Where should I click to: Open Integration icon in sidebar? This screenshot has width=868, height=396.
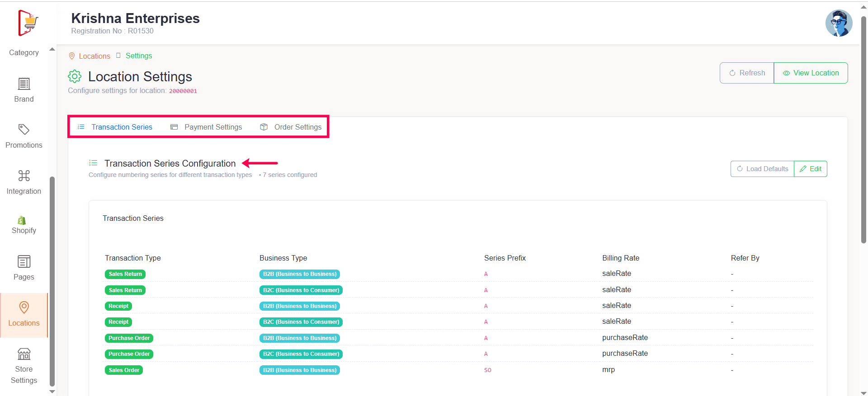(24, 176)
